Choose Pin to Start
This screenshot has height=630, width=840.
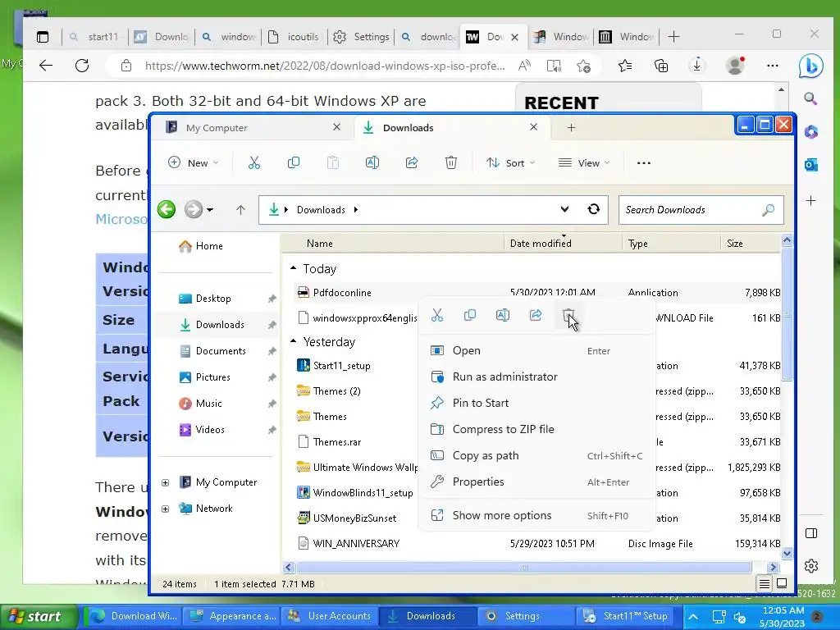pyautogui.click(x=536, y=403)
